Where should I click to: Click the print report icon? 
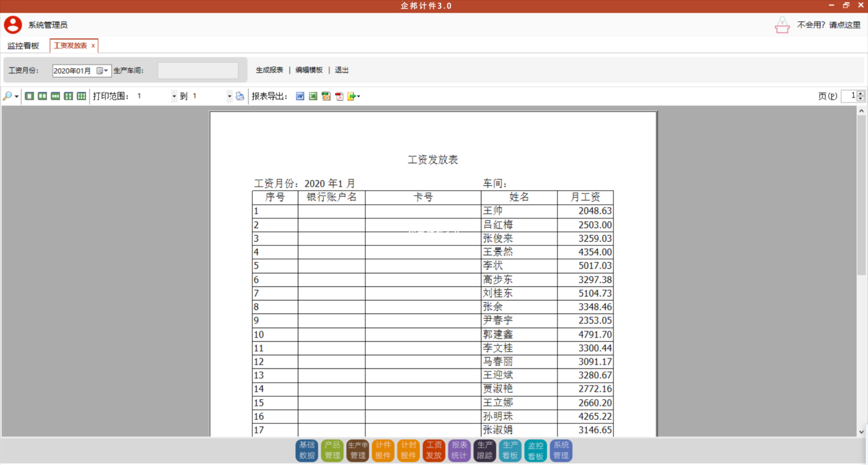coord(240,97)
